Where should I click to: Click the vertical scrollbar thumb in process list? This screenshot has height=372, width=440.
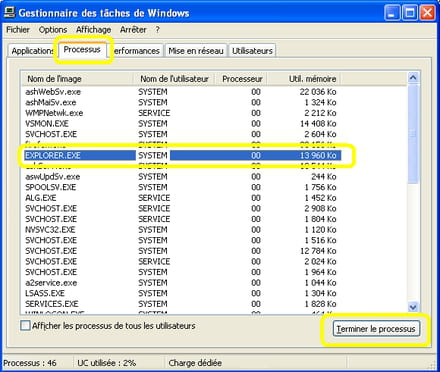(x=413, y=133)
